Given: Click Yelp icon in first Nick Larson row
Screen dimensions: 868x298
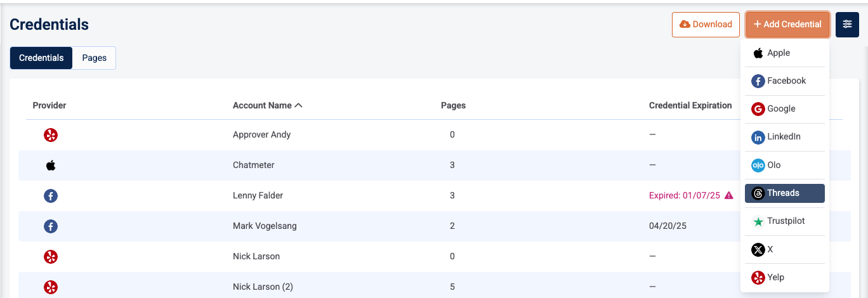Looking at the screenshot, I should (51, 257).
